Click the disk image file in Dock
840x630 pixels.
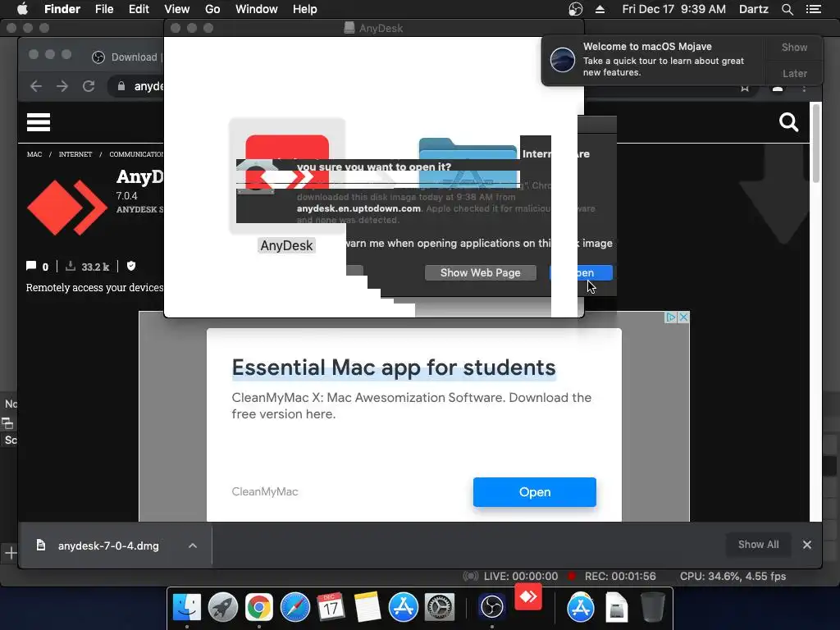pos(617,608)
